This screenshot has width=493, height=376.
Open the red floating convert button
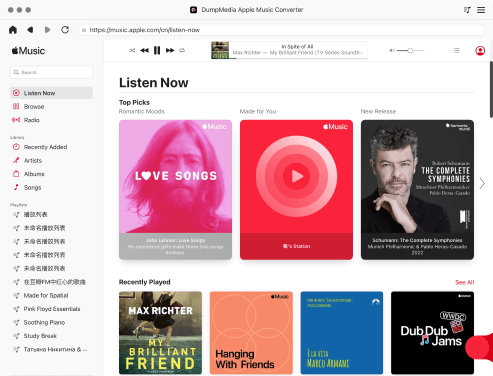[479, 347]
